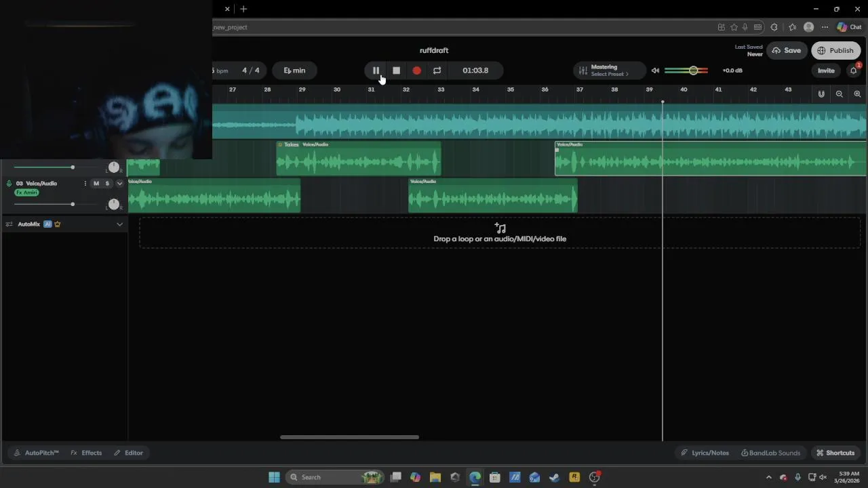Click the +0.0 dB volume value
Image resolution: width=868 pixels, height=488 pixels.
(732, 70)
